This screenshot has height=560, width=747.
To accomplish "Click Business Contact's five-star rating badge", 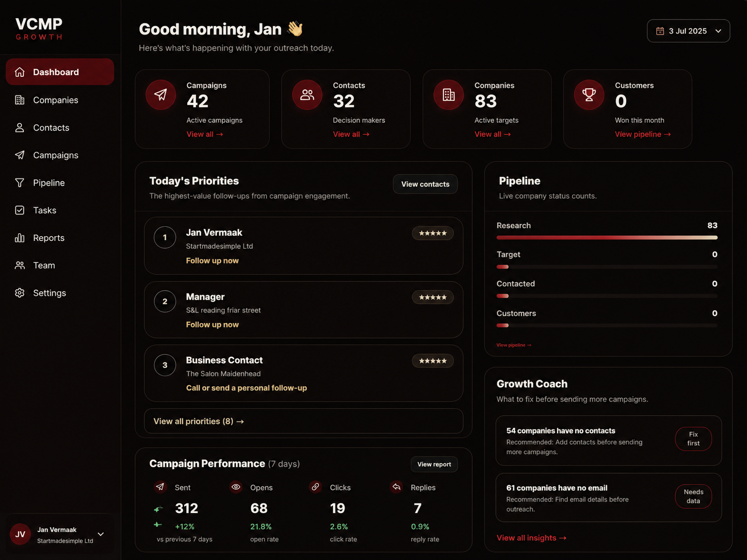I will 433,361.
